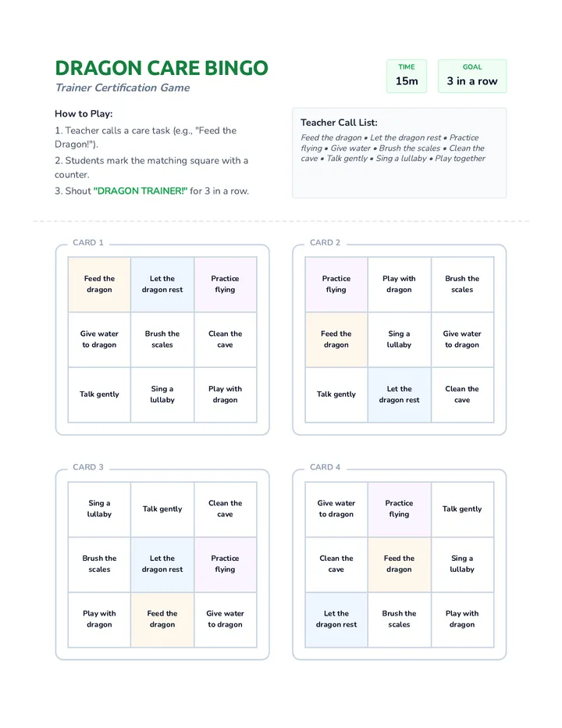
Task: Mark Practice flying on Card 2
Action: (336, 284)
